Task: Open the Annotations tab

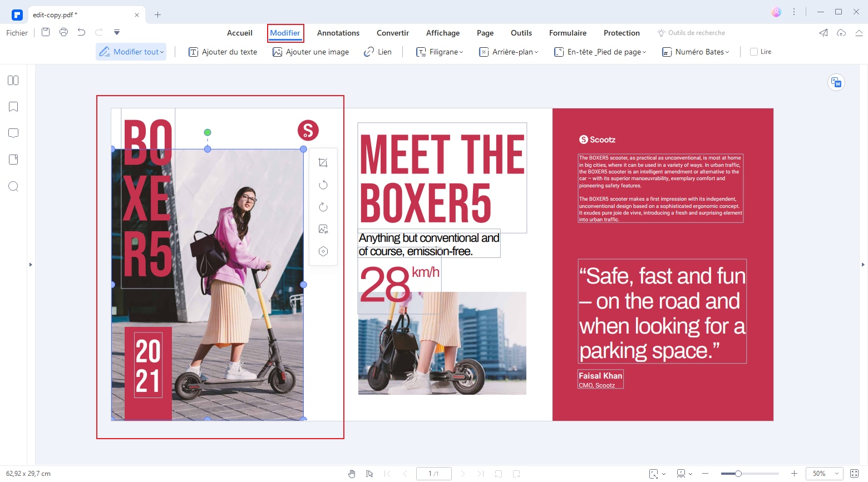Action: tap(338, 33)
